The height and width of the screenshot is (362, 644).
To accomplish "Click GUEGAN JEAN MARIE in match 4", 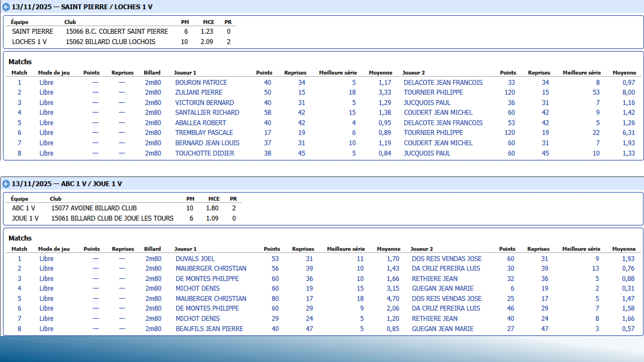I will coord(443,288).
